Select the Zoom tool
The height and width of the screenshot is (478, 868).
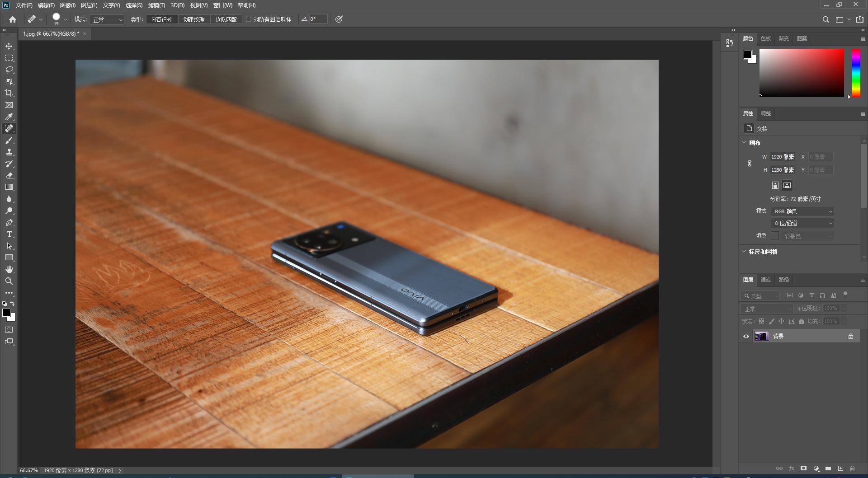(9, 281)
